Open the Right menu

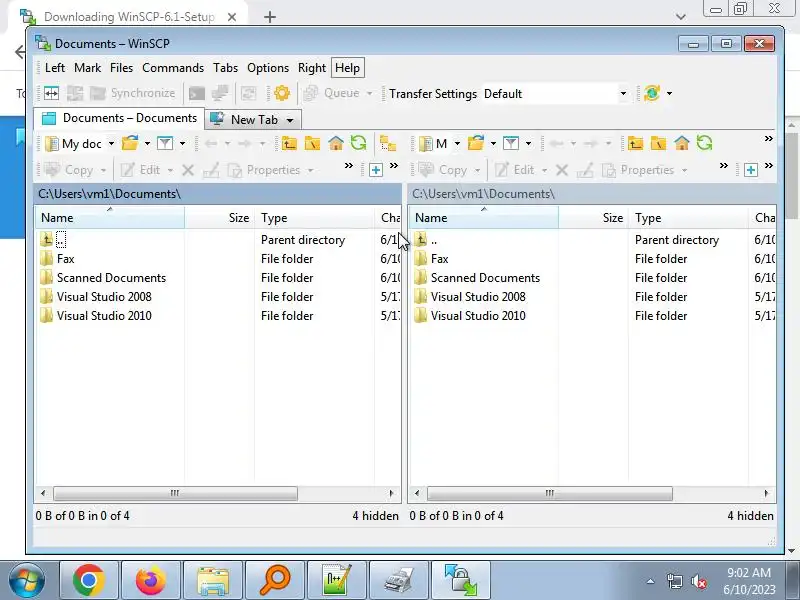[x=312, y=68]
